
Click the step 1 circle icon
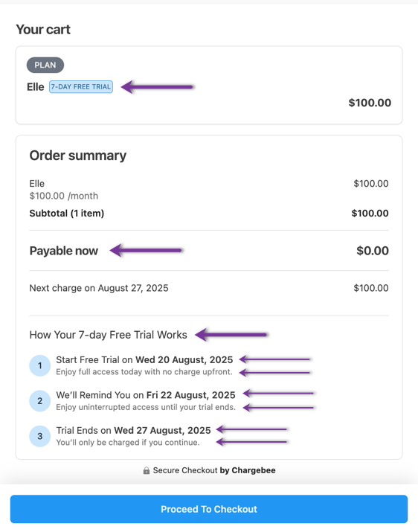point(40,365)
